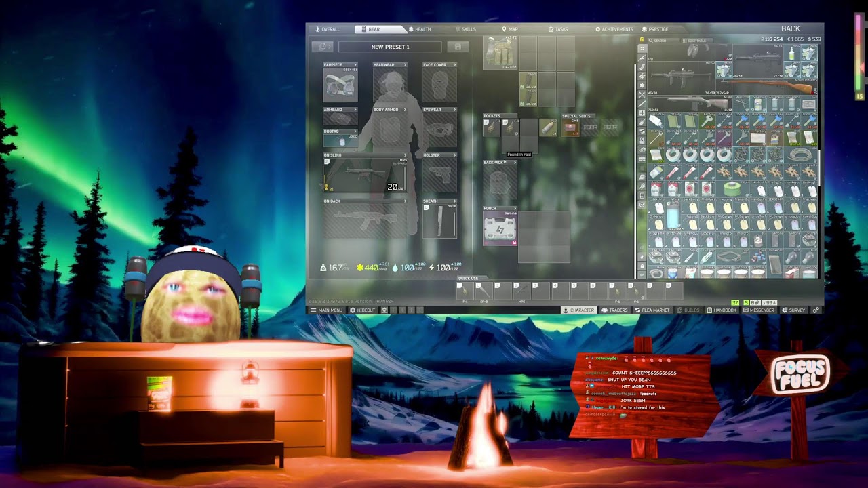This screenshot has width=868, height=488.
Task: Expand the Holster slot arrow
Action: coord(454,155)
